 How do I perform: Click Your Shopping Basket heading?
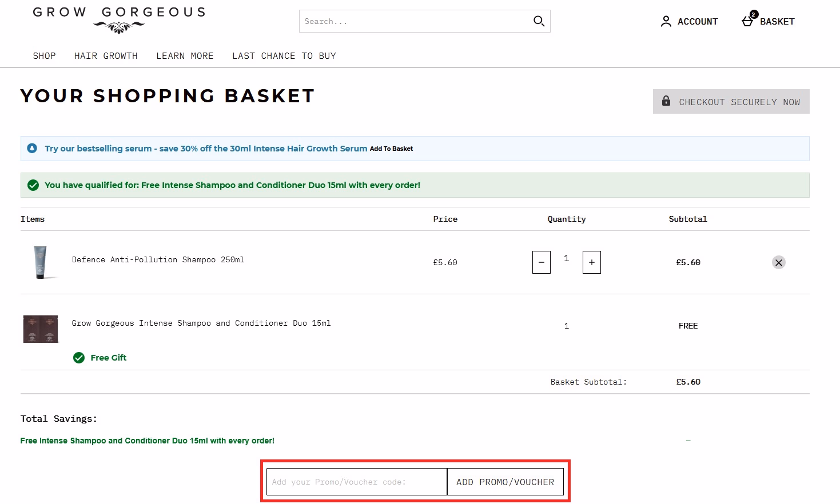pyautogui.click(x=168, y=96)
